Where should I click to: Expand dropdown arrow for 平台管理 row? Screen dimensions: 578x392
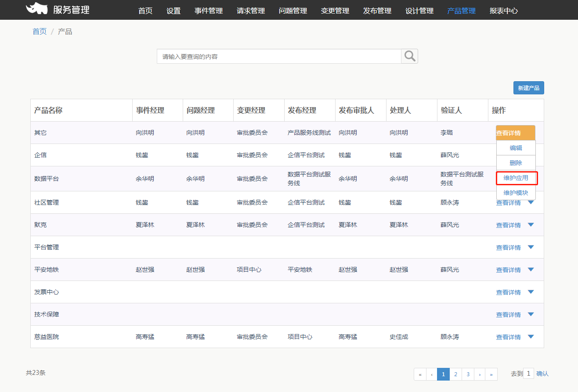531,247
